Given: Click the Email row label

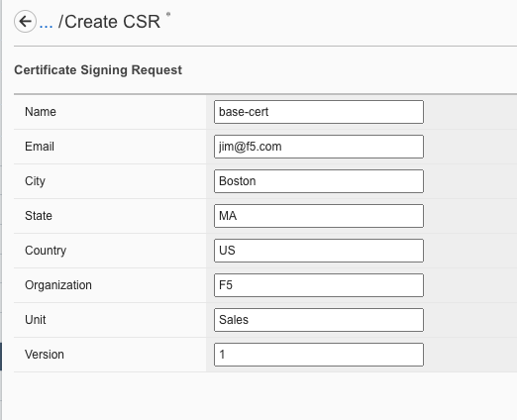Looking at the screenshot, I should coord(40,147).
